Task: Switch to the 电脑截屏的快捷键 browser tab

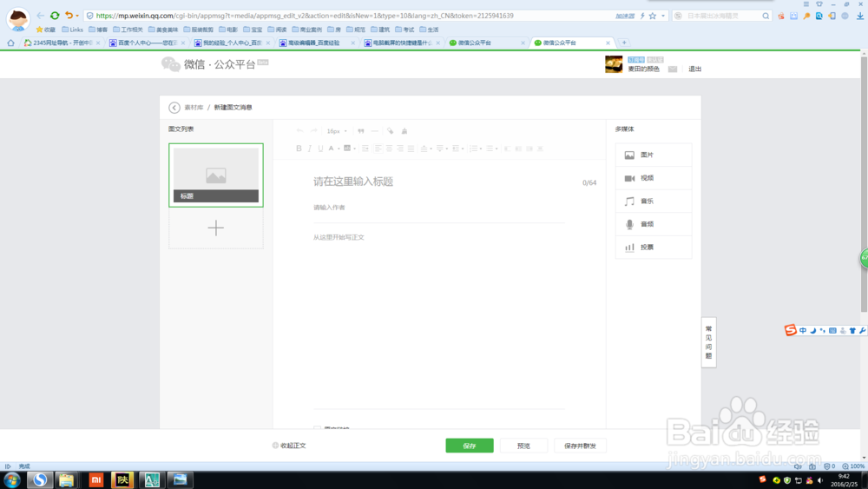Action: tap(401, 43)
